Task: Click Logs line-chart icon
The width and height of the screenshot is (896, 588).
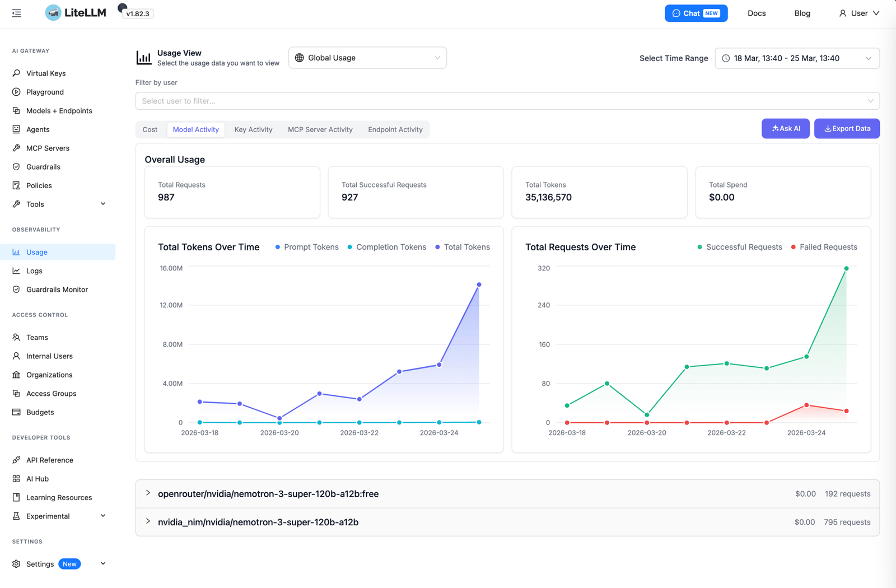Action: [x=16, y=271]
